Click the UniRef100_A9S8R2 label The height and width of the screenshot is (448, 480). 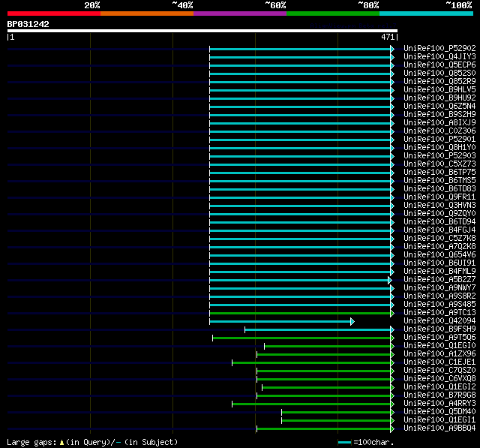point(439,296)
